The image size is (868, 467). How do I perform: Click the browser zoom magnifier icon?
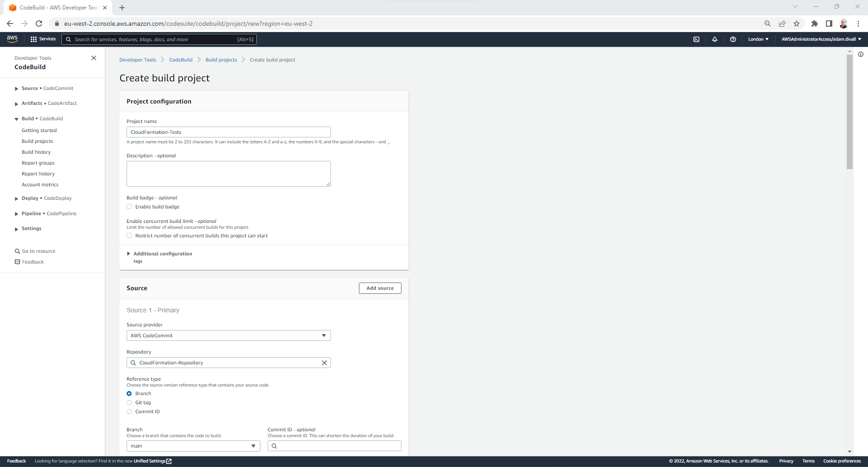(768, 24)
